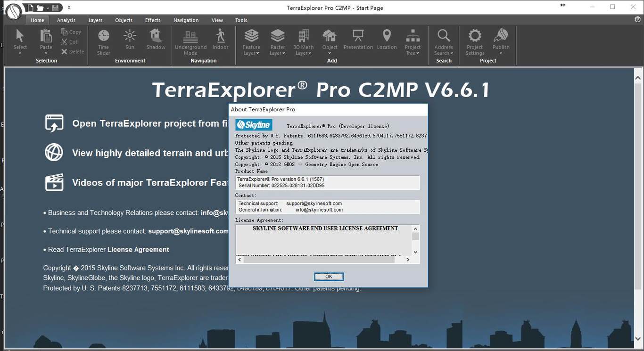Toggle the Sun lighting effect
This screenshot has height=351, width=644.
[x=130, y=39]
